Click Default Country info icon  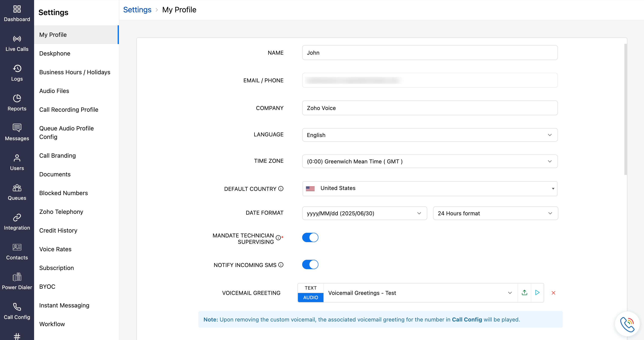coord(281,189)
